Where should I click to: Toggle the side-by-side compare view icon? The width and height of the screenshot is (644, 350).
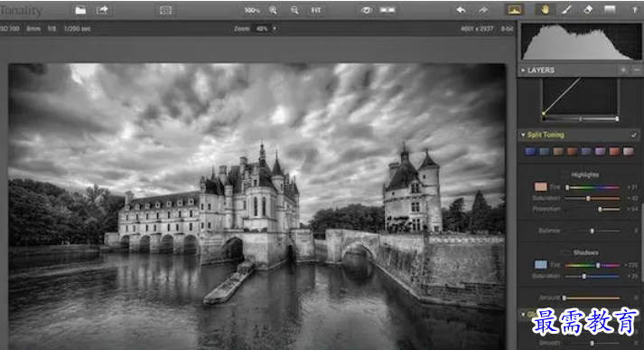[387, 10]
